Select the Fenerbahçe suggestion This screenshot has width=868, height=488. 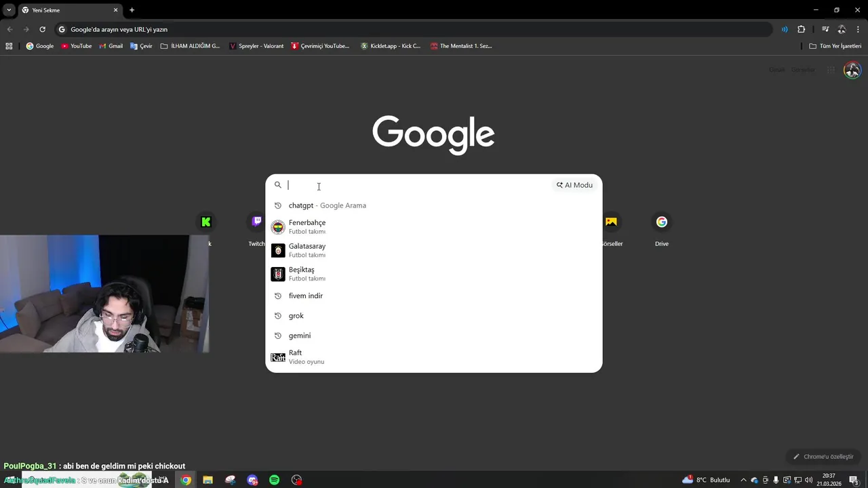click(433, 226)
